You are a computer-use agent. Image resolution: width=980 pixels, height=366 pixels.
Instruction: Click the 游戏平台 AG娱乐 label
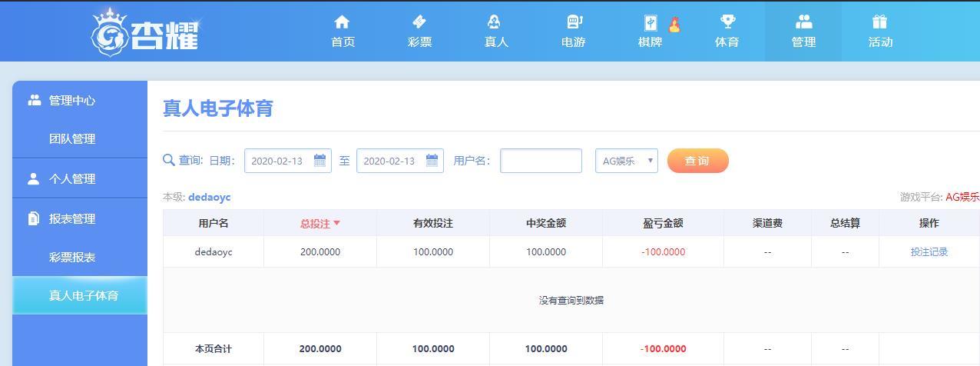[x=939, y=197]
